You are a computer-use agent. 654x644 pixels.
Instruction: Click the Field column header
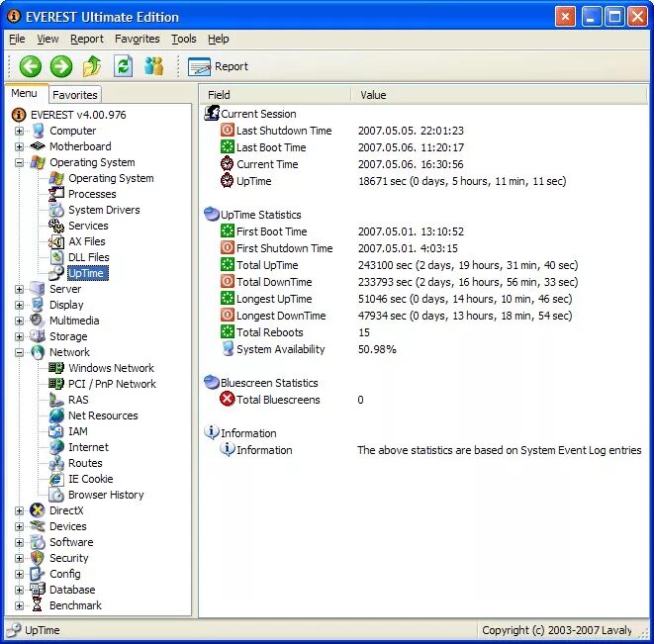point(275,95)
